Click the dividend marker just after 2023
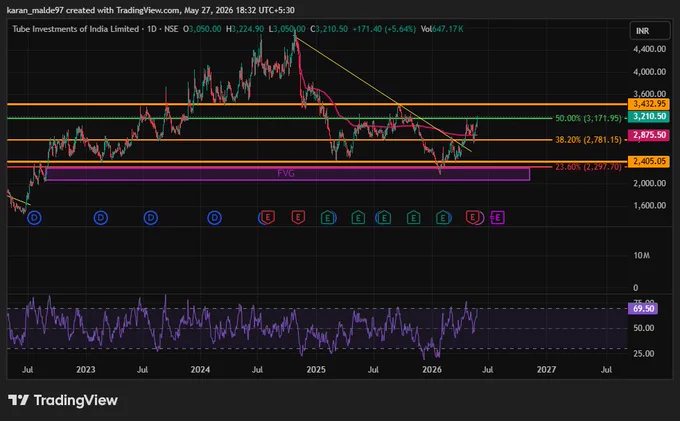The height and width of the screenshot is (421, 680). coord(101,218)
